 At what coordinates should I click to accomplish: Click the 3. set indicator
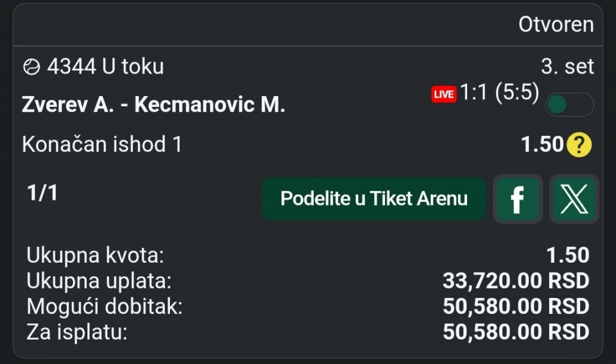(567, 67)
